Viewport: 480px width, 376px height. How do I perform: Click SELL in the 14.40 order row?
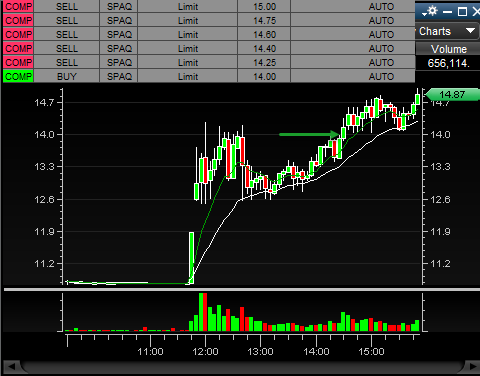[67, 49]
